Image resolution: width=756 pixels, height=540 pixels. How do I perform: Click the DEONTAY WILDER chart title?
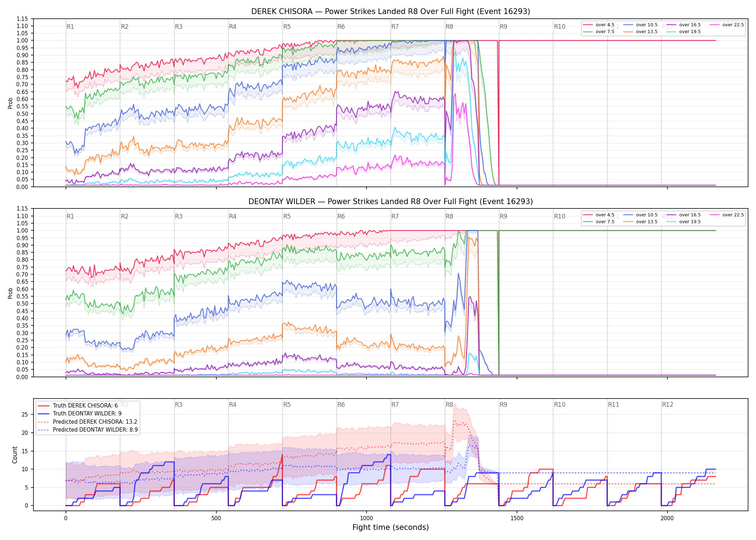coord(391,202)
